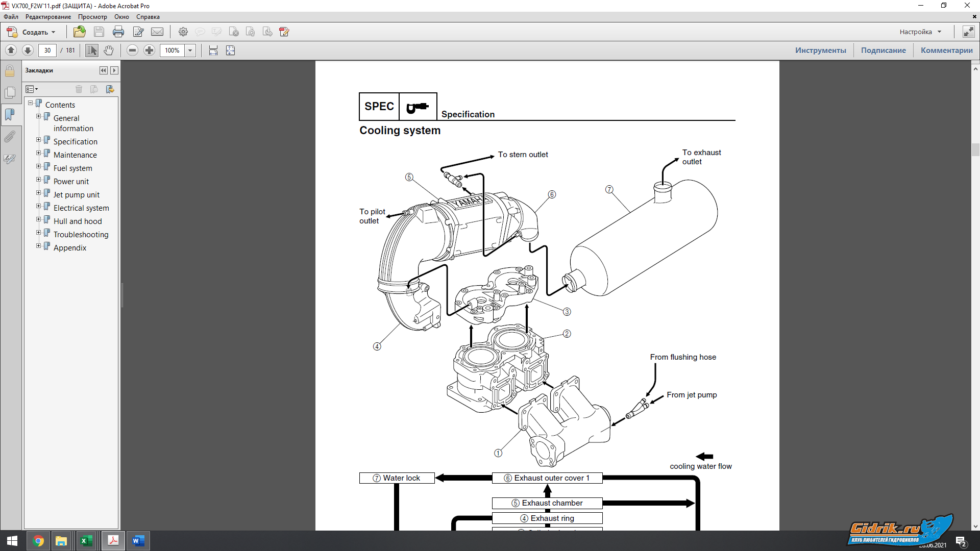Open a file with folder icon
The image size is (980, 551).
click(x=79, y=32)
